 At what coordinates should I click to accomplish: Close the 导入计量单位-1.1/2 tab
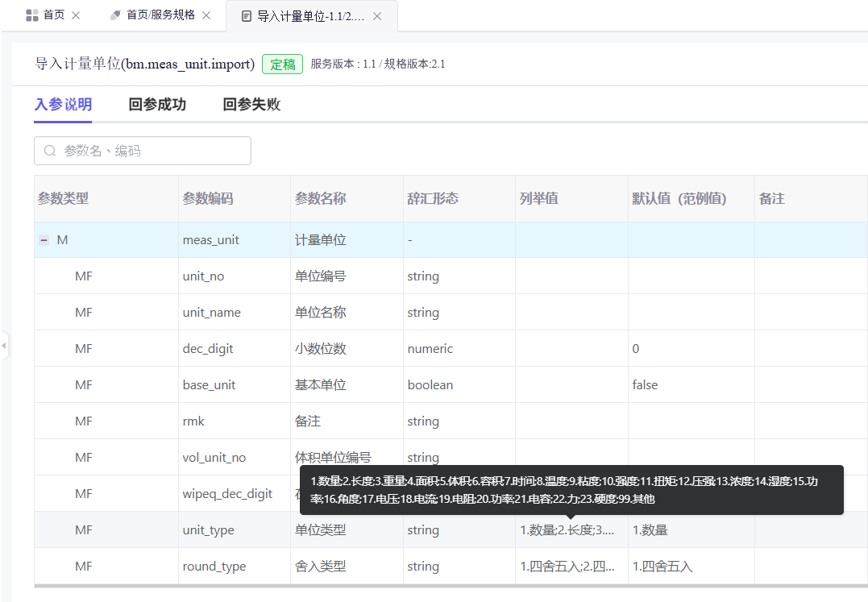(x=376, y=16)
